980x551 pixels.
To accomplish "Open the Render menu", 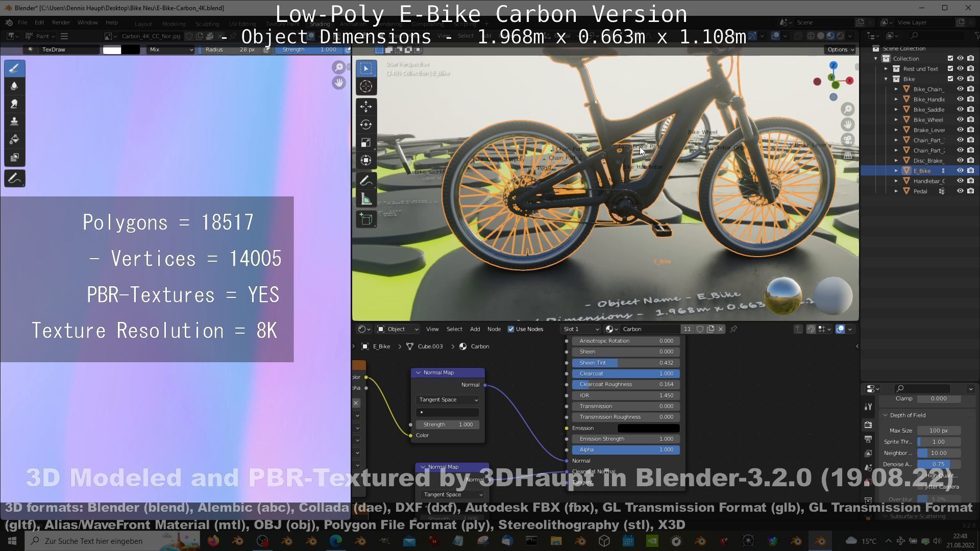I will (x=61, y=22).
